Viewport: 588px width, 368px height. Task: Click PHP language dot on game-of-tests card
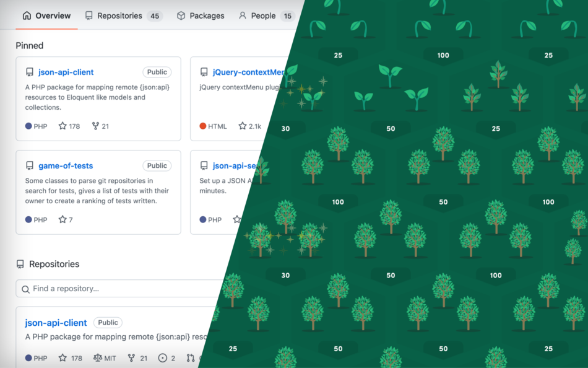pyautogui.click(x=28, y=219)
